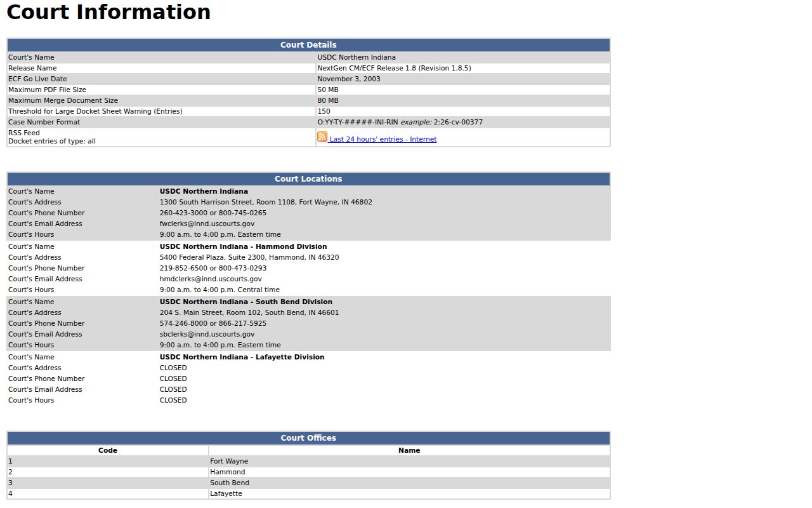Select the Case Number Format label

tap(44, 122)
